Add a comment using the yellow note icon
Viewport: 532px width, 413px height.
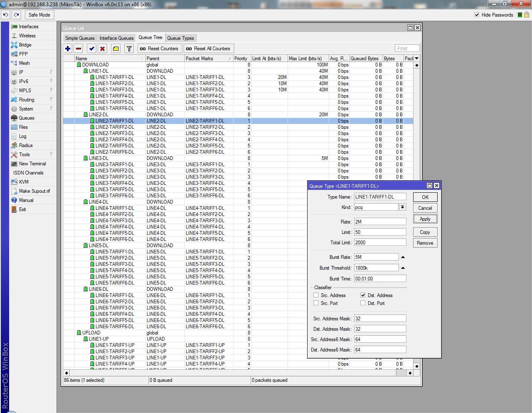[116, 49]
